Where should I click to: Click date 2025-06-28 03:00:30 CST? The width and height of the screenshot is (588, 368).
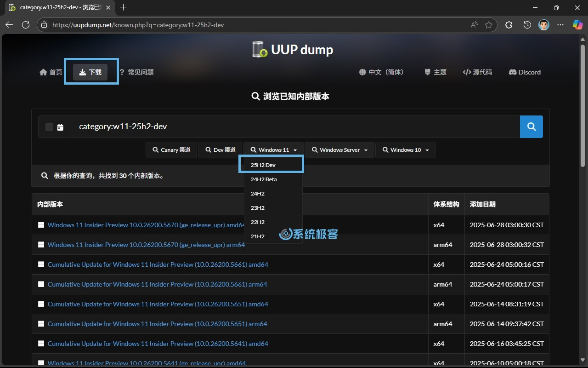[x=507, y=225]
